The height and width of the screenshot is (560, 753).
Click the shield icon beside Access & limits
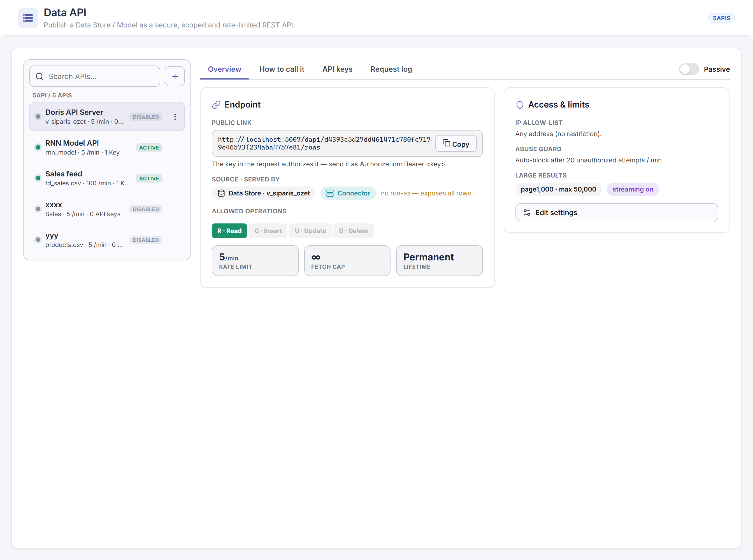(520, 105)
